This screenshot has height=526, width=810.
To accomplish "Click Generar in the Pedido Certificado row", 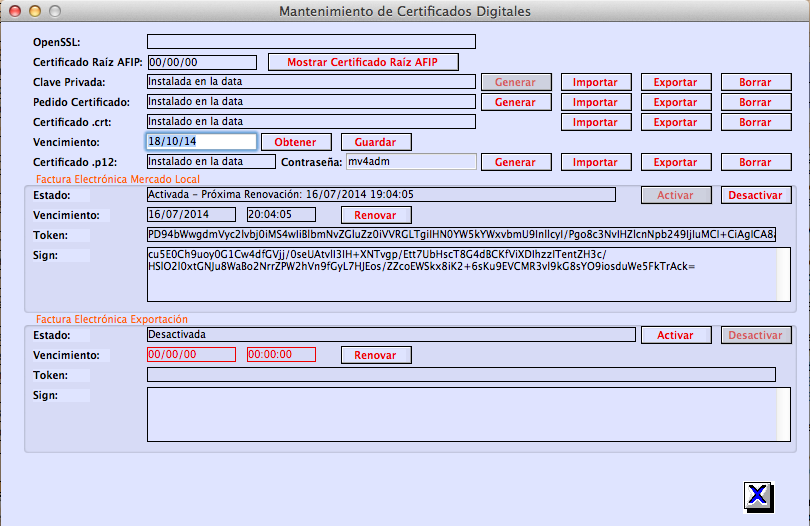I will (516, 102).
